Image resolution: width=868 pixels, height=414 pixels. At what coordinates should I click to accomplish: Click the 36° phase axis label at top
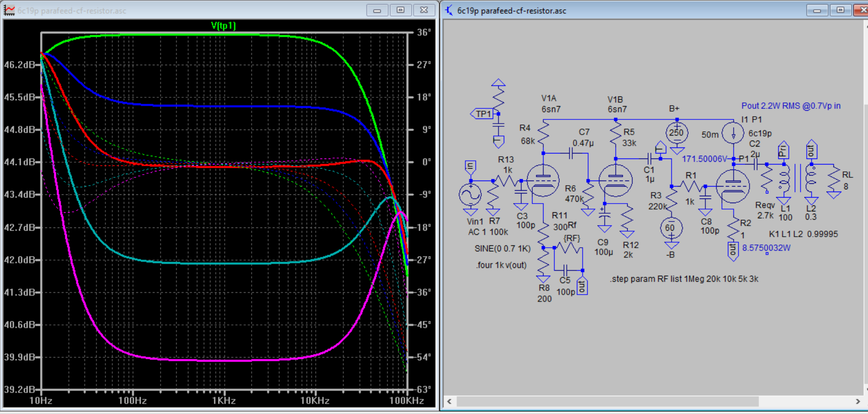[424, 32]
